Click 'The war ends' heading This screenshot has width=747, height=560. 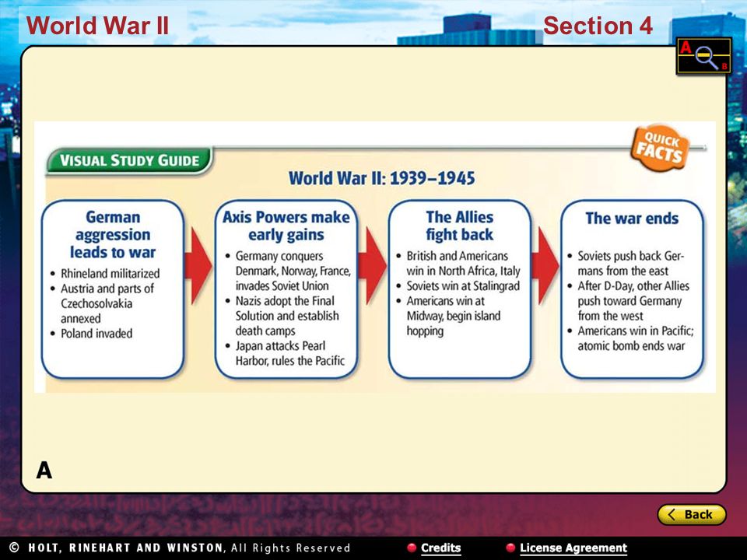(632, 218)
